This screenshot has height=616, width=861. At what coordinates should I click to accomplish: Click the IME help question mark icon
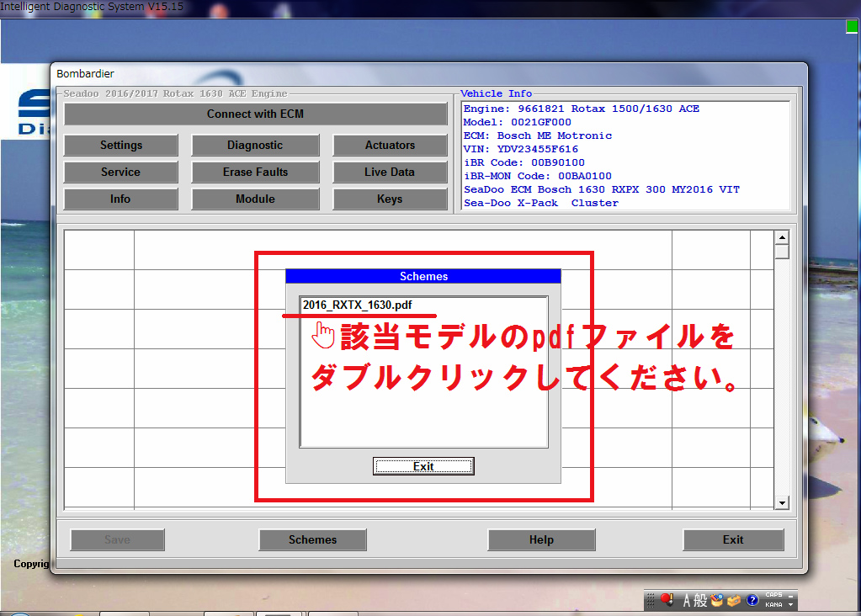point(752,600)
